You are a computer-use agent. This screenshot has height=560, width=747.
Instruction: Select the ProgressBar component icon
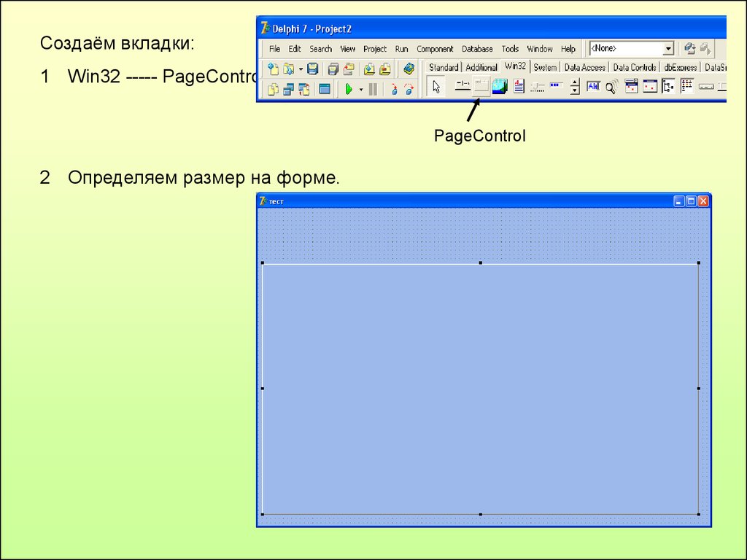(556, 86)
